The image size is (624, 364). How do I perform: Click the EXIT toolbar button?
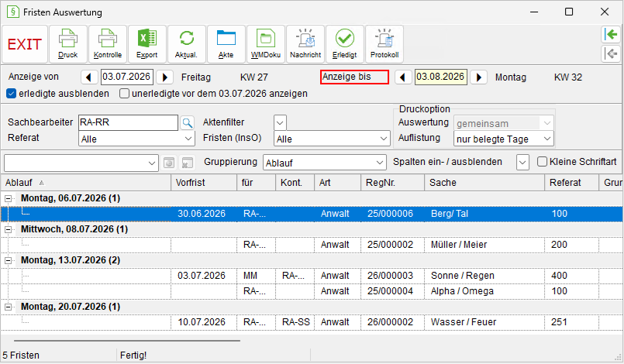[x=25, y=44]
